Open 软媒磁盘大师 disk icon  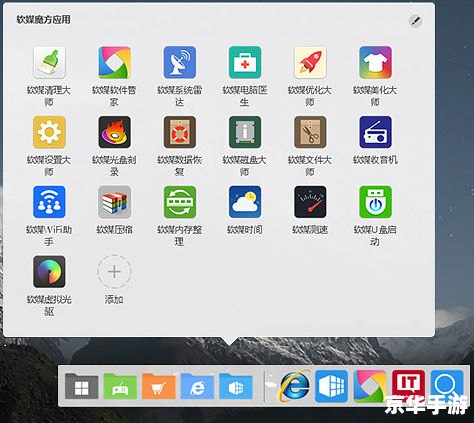point(245,132)
